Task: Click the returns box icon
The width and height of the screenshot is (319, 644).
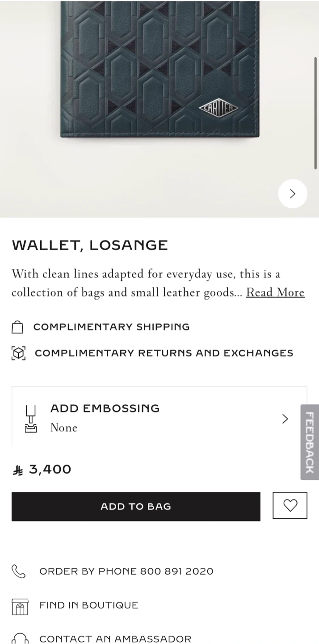Action: coord(18,353)
